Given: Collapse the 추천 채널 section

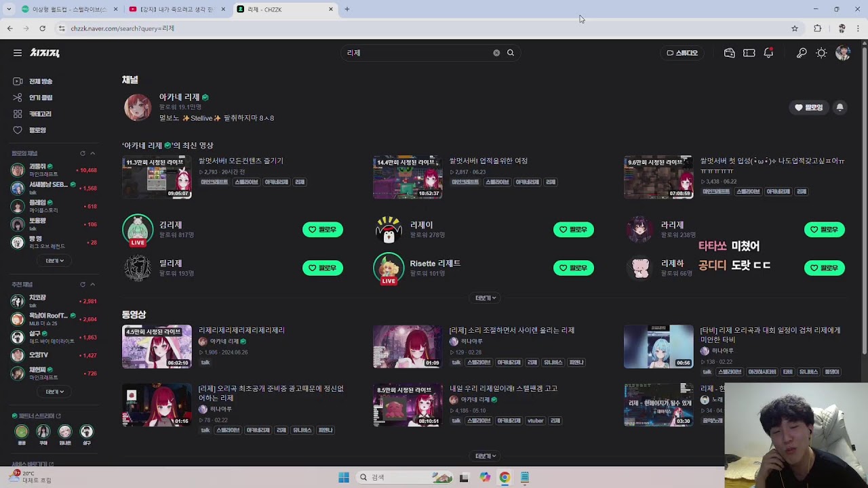Looking at the screenshot, I should point(93,285).
